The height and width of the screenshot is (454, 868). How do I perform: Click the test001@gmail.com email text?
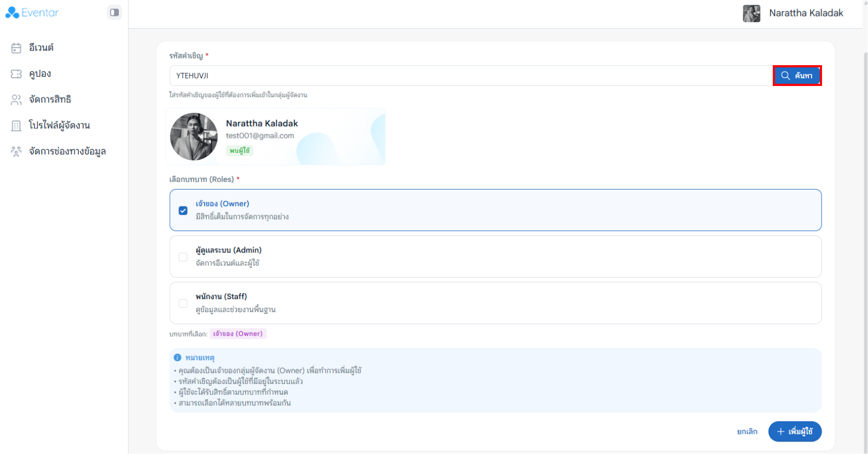click(x=260, y=136)
